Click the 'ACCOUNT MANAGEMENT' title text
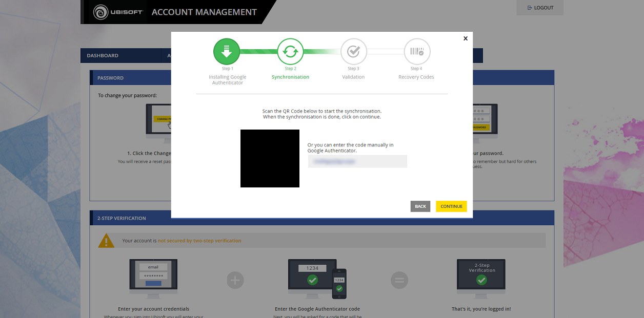 (x=204, y=12)
